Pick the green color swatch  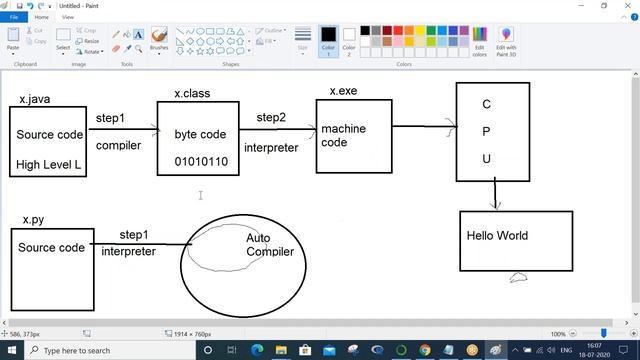point(431,31)
